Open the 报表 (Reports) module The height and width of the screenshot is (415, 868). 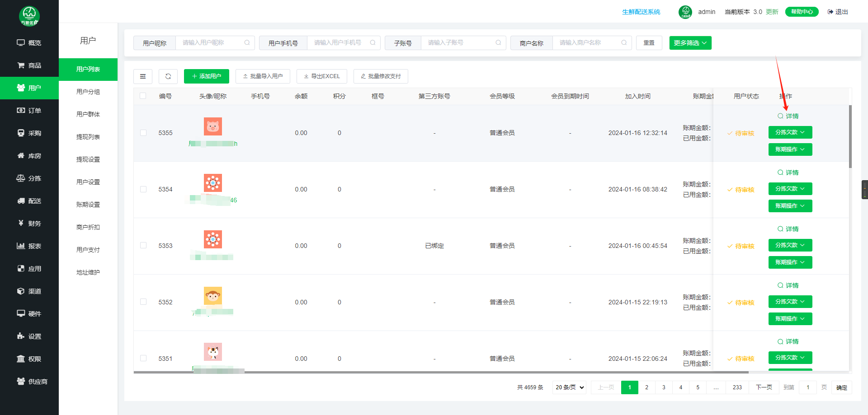[x=29, y=246]
